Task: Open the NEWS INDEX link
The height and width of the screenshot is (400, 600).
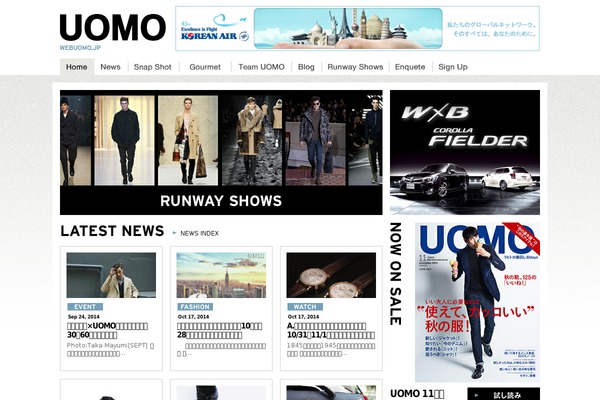Action: click(199, 233)
